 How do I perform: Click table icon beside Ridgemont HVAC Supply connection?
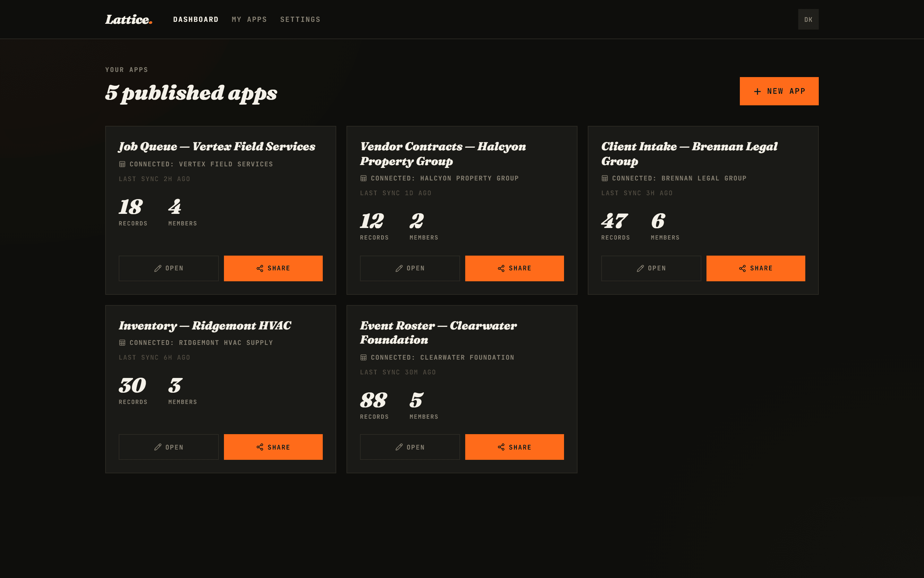point(122,343)
